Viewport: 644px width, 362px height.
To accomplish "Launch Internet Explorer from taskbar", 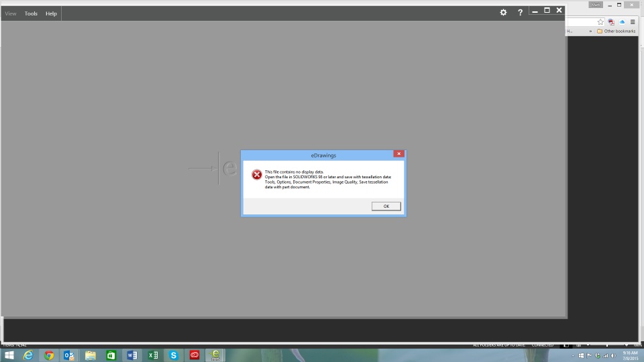I will click(28, 355).
